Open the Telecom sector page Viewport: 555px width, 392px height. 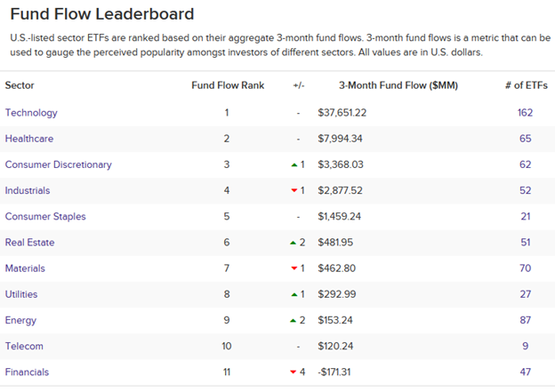(24, 346)
